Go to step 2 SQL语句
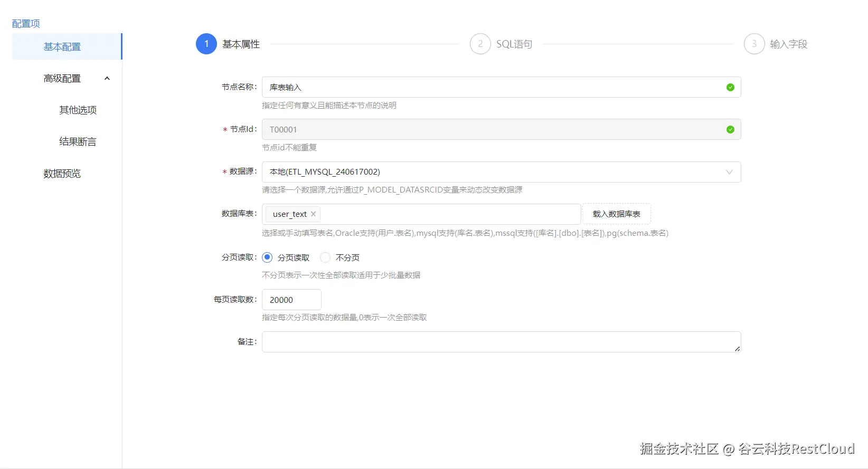Image resolution: width=868 pixels, height=469 pixels. [480, 44]
